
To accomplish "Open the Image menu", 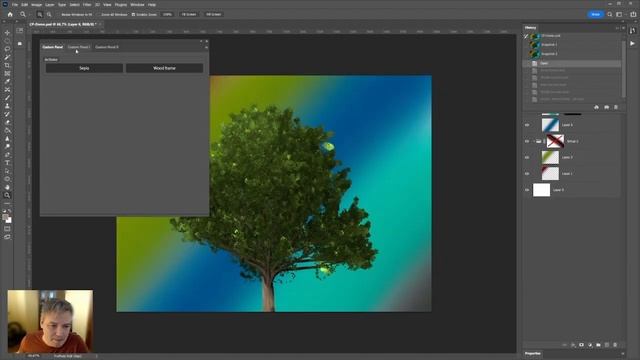I will tap(36, 4).
